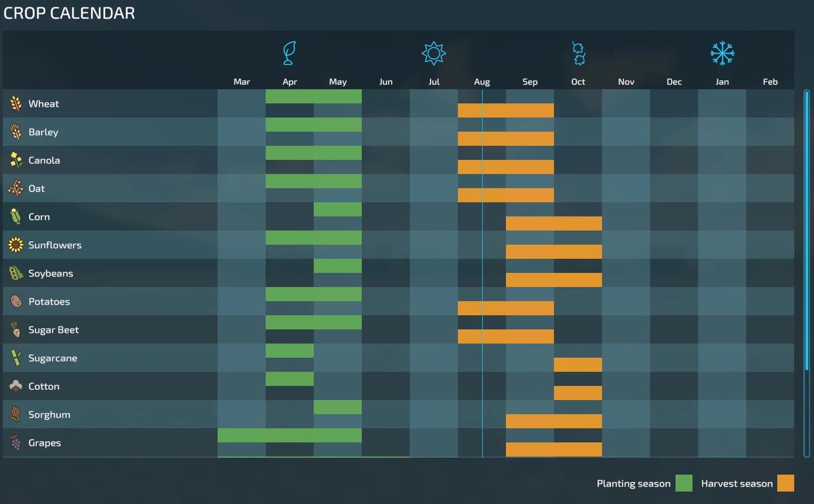
Task: Select the Sorghum row label
Action: [x=49, y=415]
